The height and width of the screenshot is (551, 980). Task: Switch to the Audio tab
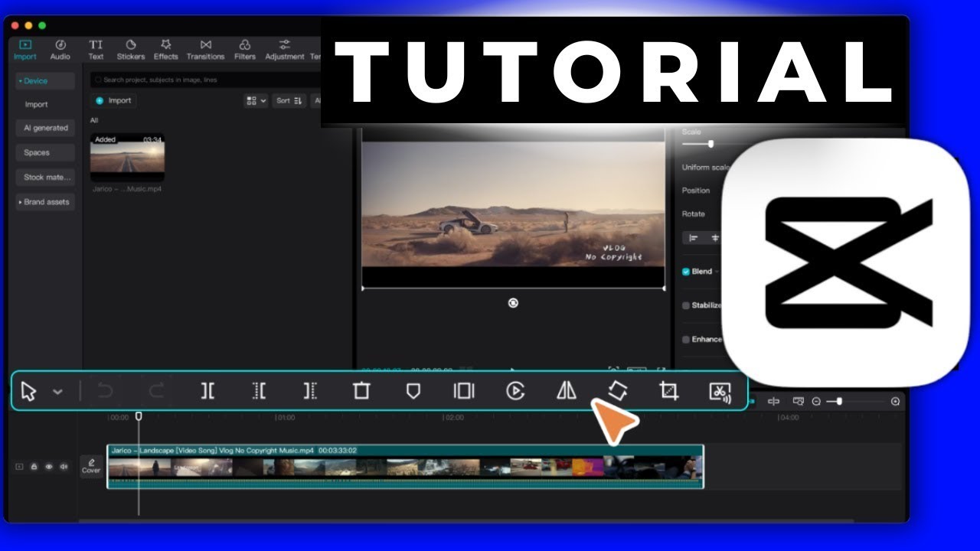pos(60,50)
